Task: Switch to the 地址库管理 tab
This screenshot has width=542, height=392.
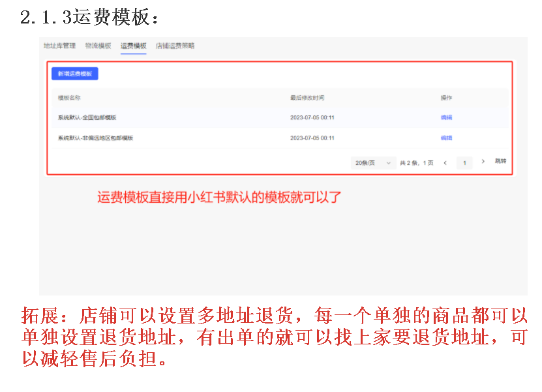Action: (59, 46)
